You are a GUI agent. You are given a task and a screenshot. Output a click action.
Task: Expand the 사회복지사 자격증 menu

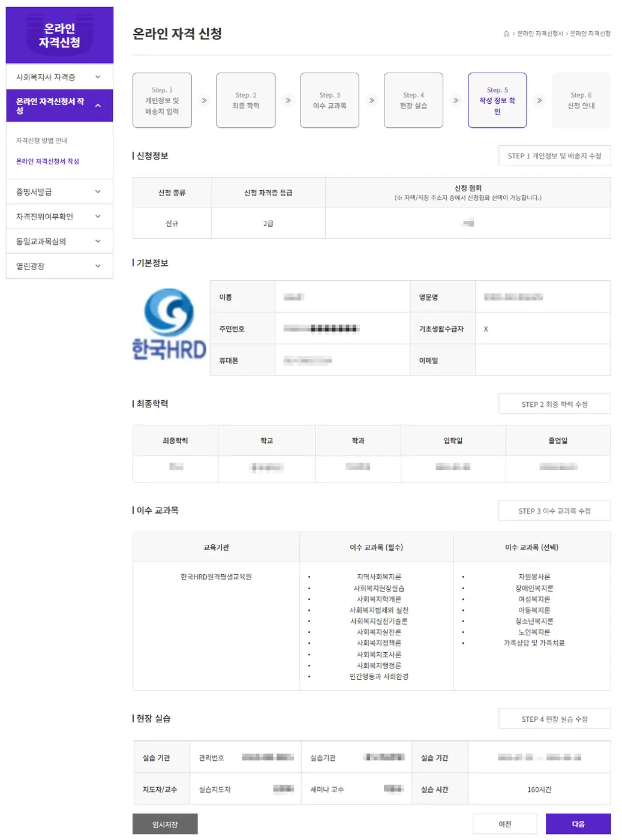coord(59,77)
